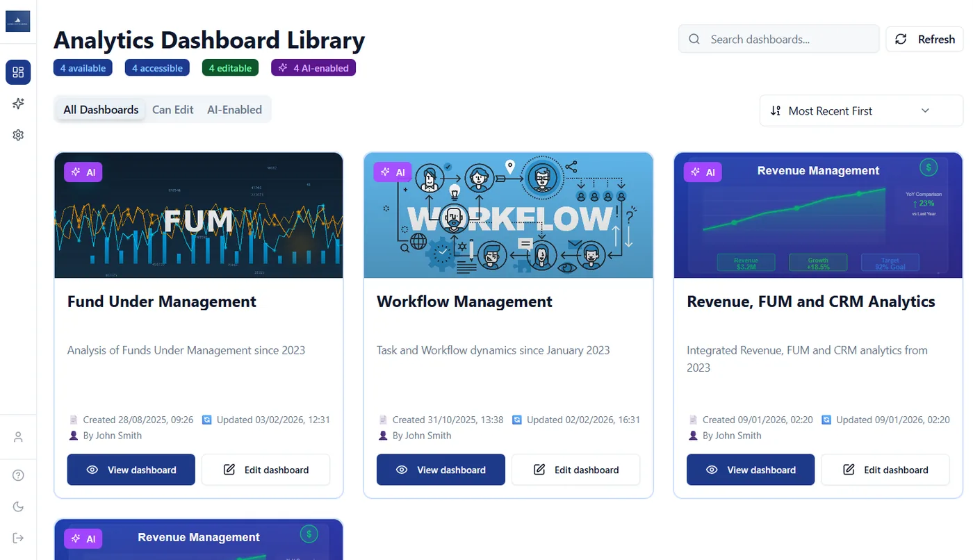
Task: Click 'Created 31/10/2025, 13:38' text
Action: click(x=448, y=420)
